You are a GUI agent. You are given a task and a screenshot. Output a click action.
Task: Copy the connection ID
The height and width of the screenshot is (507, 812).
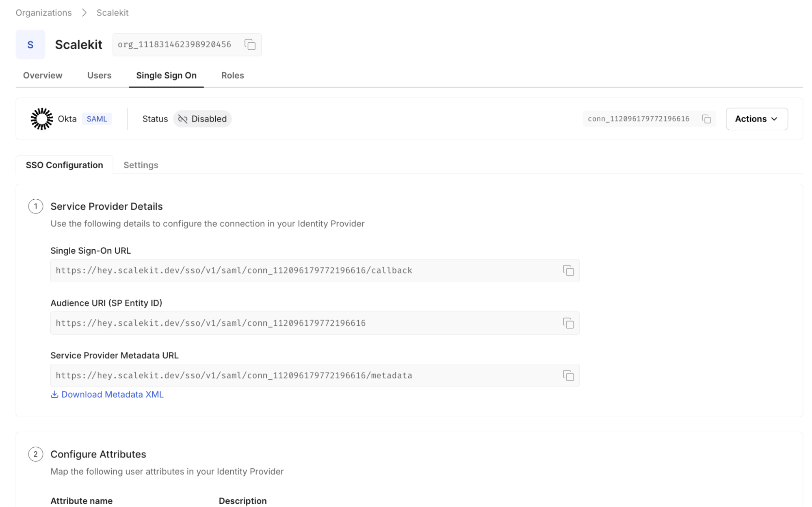tap(706, 119)
